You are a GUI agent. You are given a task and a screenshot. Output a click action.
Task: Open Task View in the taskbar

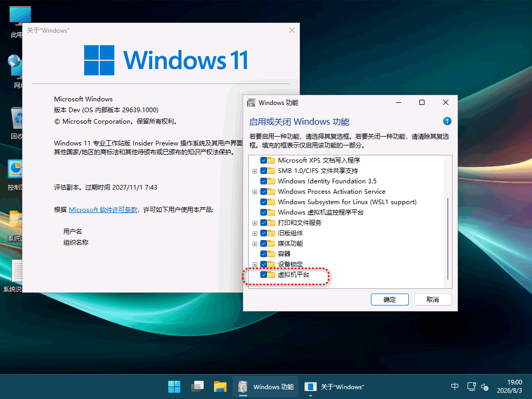197,387
